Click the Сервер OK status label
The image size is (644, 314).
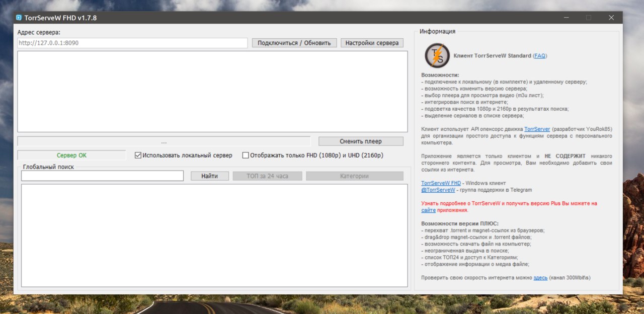[71, 155]
